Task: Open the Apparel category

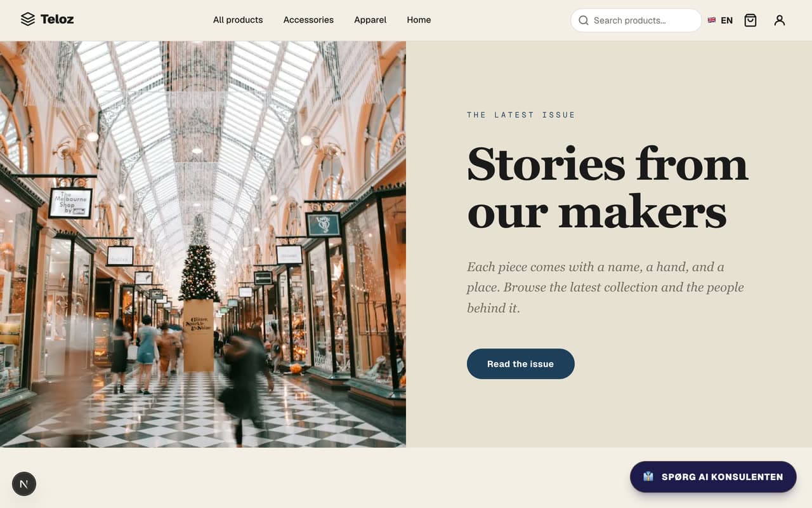Action: tap(370, 20)
